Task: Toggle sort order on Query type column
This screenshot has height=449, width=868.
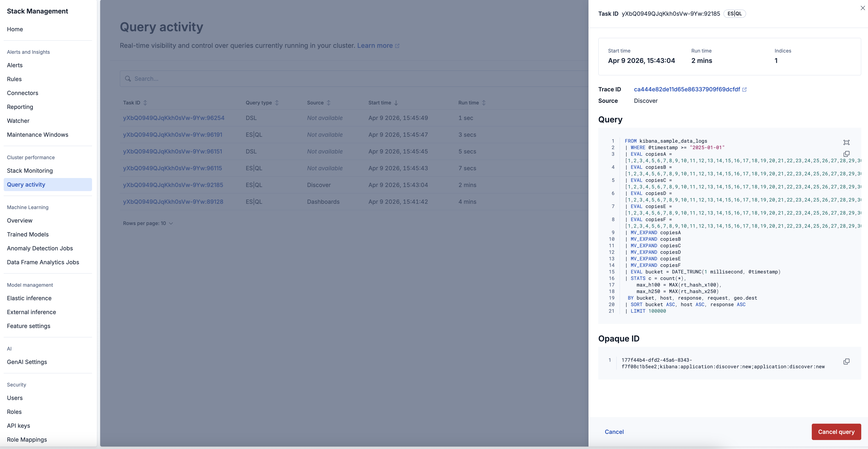Action: (277, 103)
